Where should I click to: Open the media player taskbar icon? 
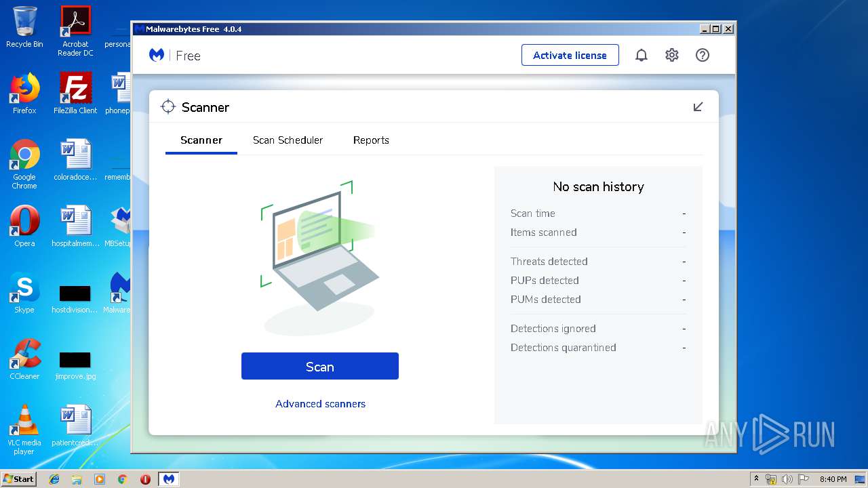[x=100, y=479]
